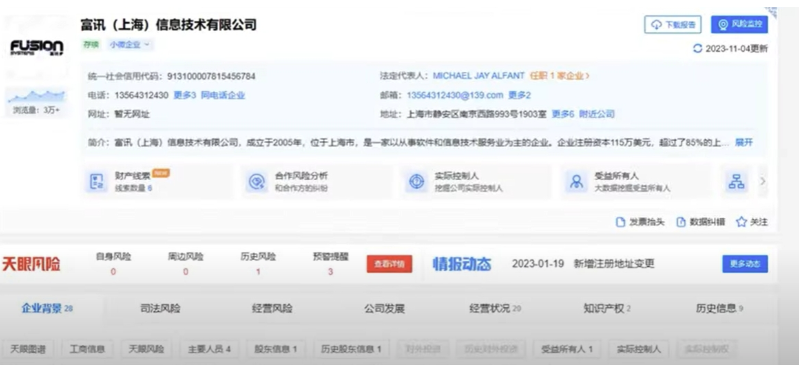Switch to the 知识产权 tab
Image resolution: width=799 pixels, height=365 pixels.
pyautogui.click(x=607, y=308)
